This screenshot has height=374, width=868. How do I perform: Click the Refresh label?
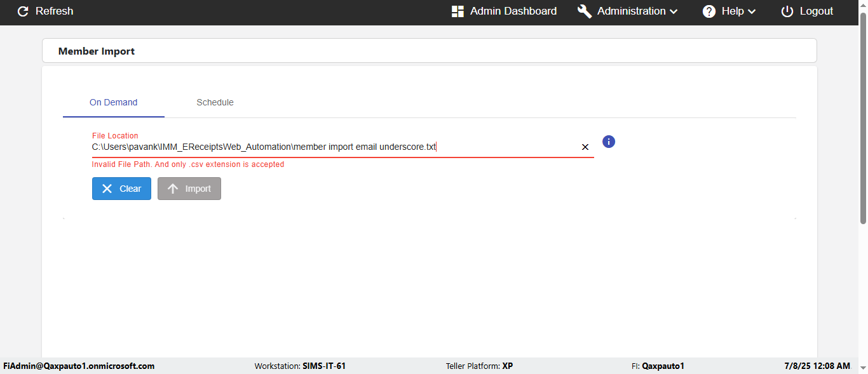[54, 11]
